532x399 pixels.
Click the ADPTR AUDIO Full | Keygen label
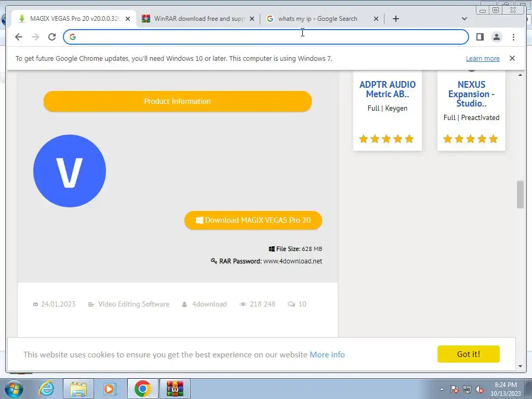click(388, 108)
